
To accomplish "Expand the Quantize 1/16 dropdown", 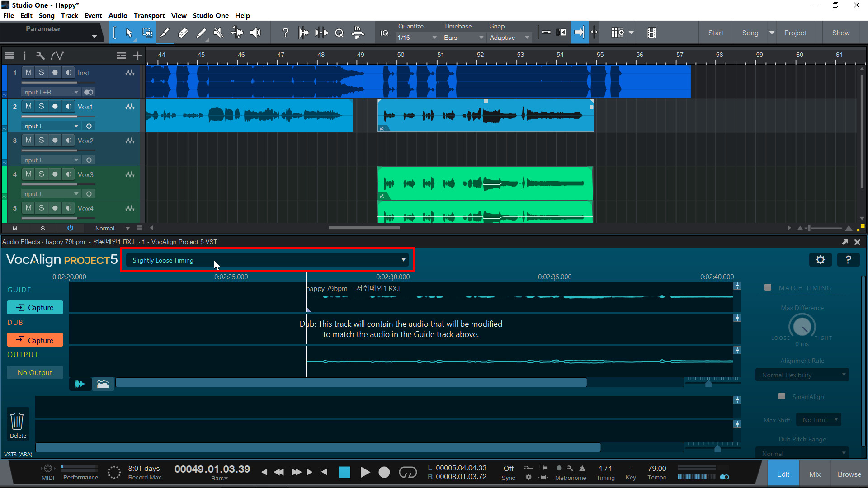I will [x=416, y=38].
